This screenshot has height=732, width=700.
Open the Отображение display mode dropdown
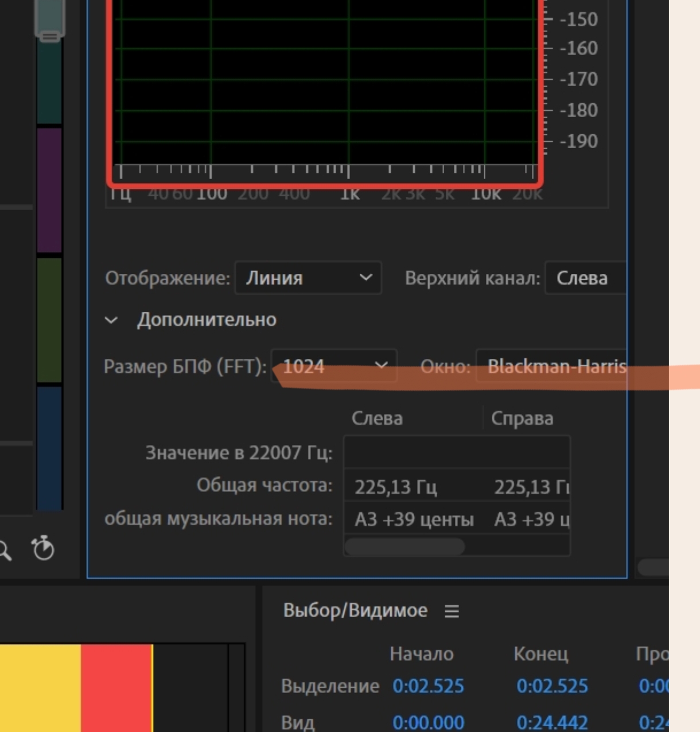[x=308, y=278]
